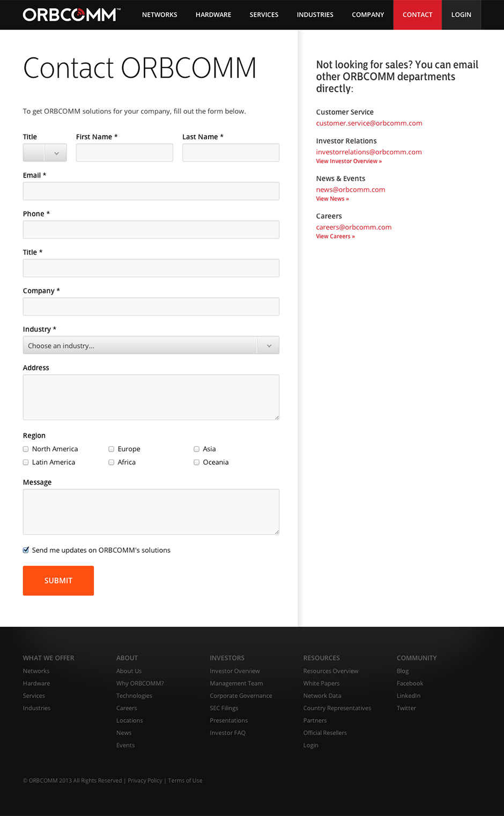Open the Twitter community link

(x=406, y=708)
